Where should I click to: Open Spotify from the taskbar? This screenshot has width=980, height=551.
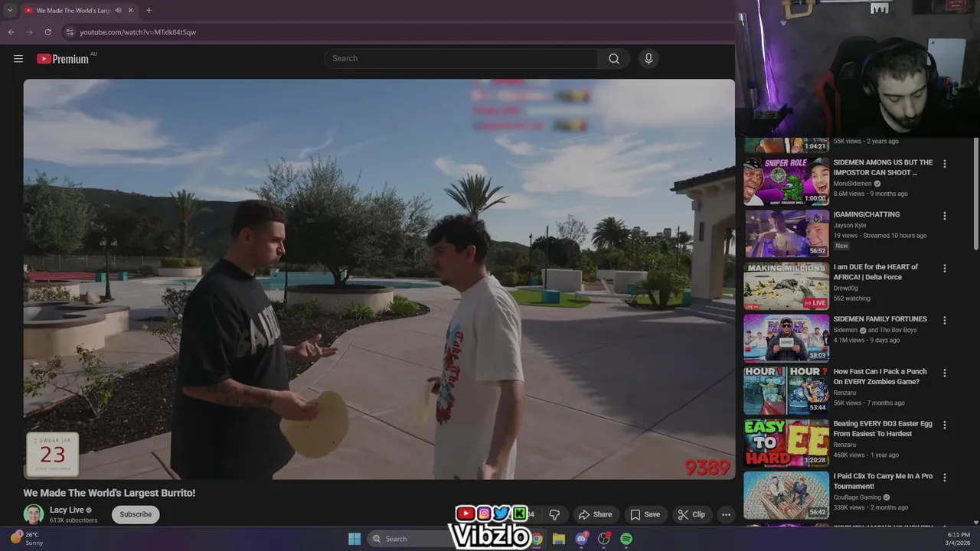(x=626, y=539)
